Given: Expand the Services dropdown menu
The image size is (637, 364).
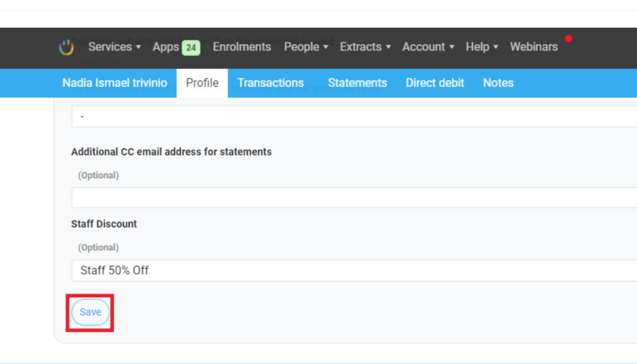Looking at the screenshot, I should [114, 47].
